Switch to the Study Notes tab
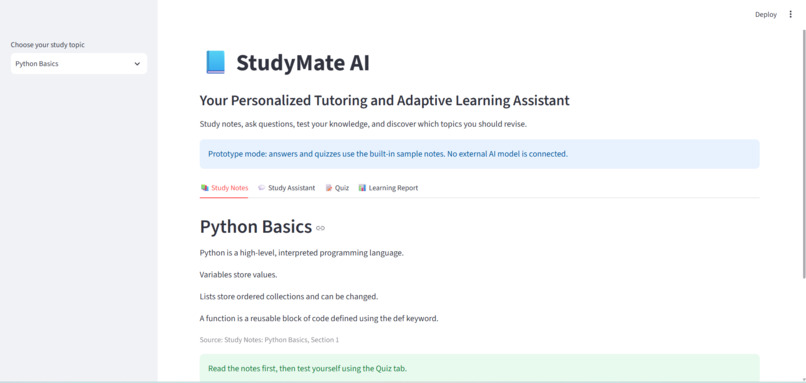The height and width of the screenshot is (383, 806). pos(224,188)
